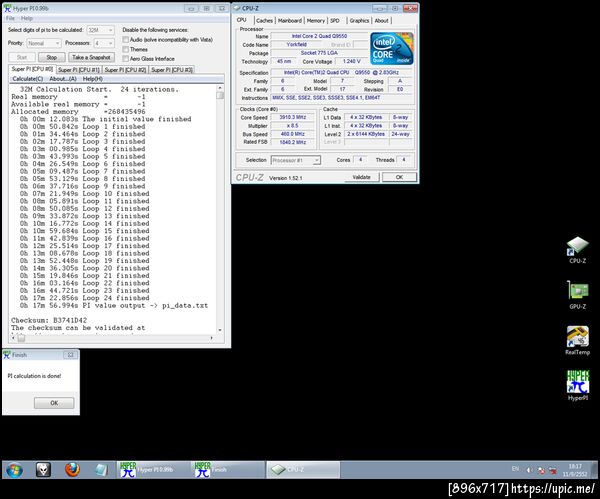The width and height of the screenshot is (600, 499).
Task: Click the EN language indicator in tray
Action: (515, 469)
